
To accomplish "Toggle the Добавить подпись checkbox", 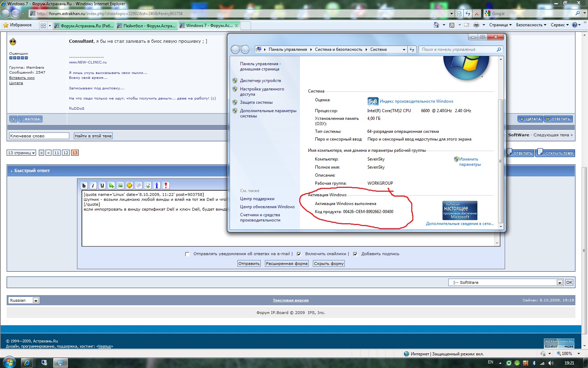I will 355,254.
